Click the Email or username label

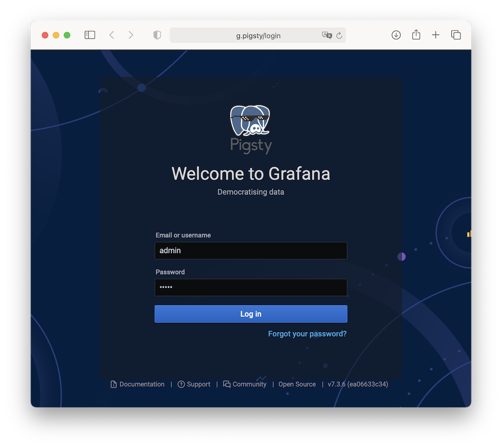coord(183,235)
